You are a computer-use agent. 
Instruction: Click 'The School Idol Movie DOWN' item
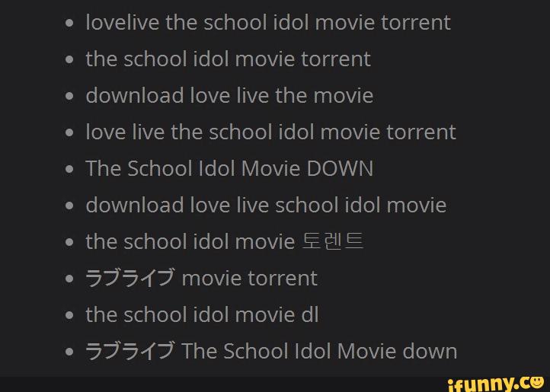229,169
